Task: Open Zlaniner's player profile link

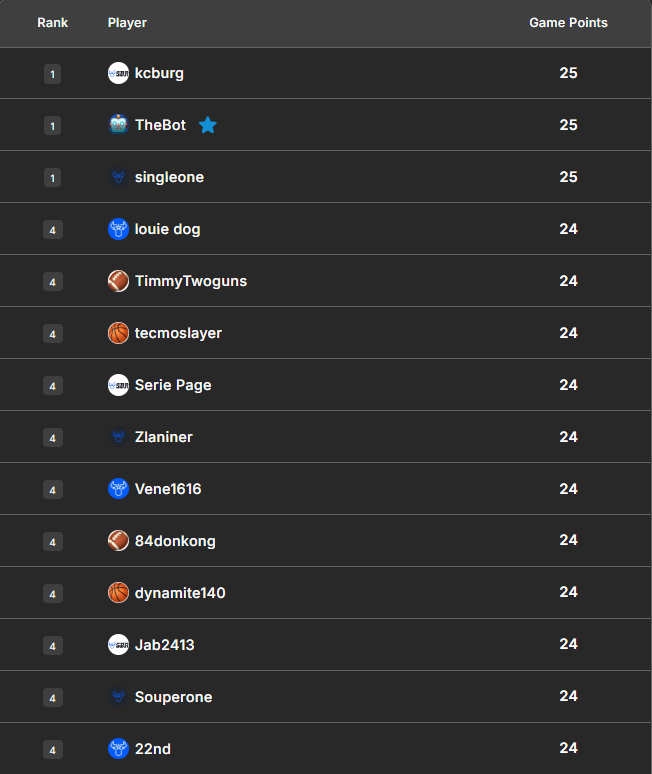Action: pyautogui.click(x=164, y=437)
